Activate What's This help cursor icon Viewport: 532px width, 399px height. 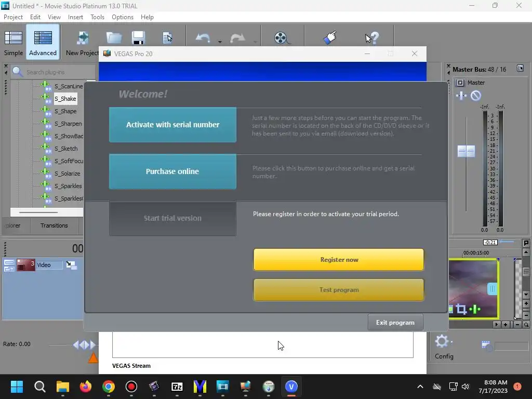point(372,37)
